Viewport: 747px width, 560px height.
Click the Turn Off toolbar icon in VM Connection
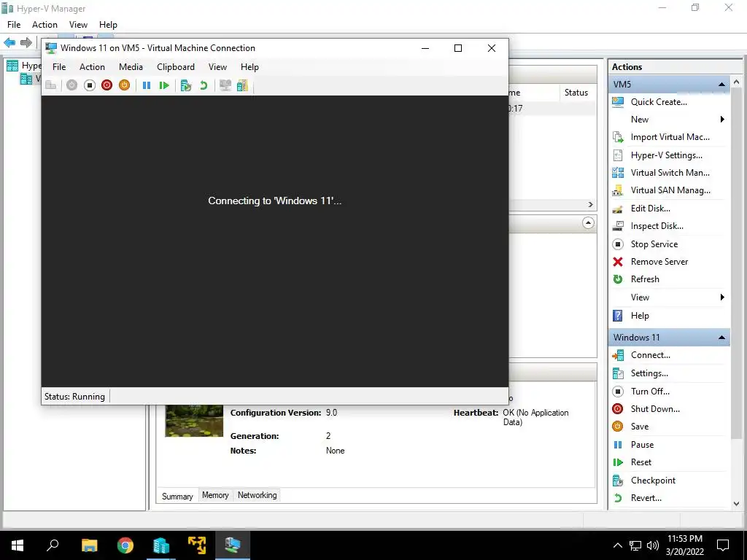[90, 86]
